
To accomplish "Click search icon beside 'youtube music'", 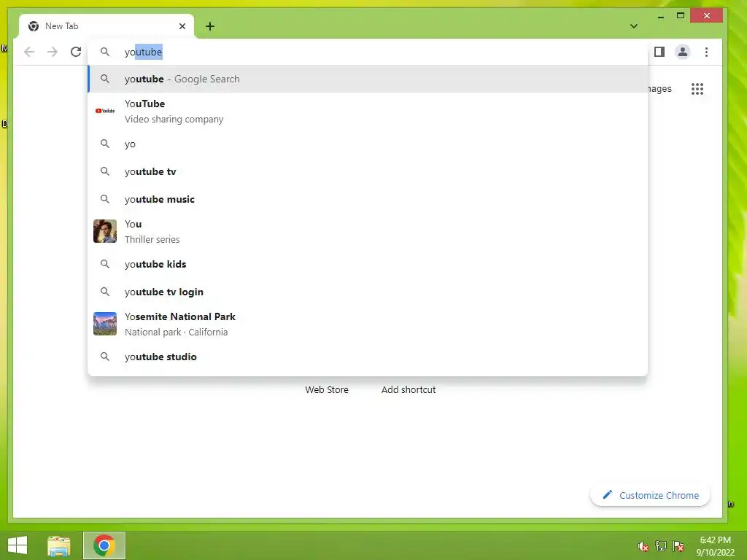I will (x=105, y=199).
